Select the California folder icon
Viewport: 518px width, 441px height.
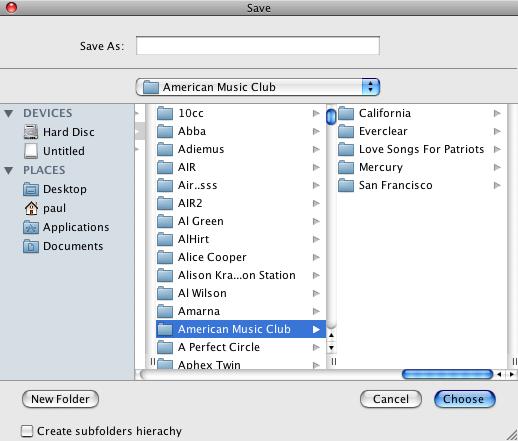click(346, 113)
